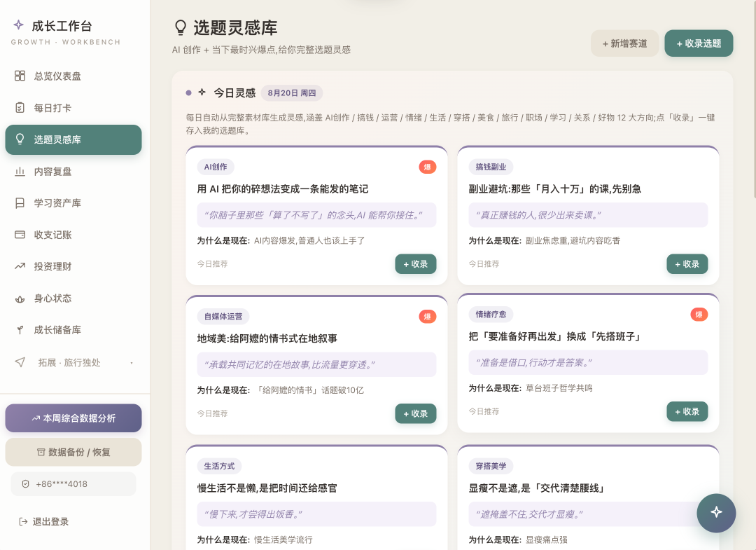Expand the 拓展 · 旅行独处 menu section
This screenshot has width=756, height=550.
[x=73, y=362]
